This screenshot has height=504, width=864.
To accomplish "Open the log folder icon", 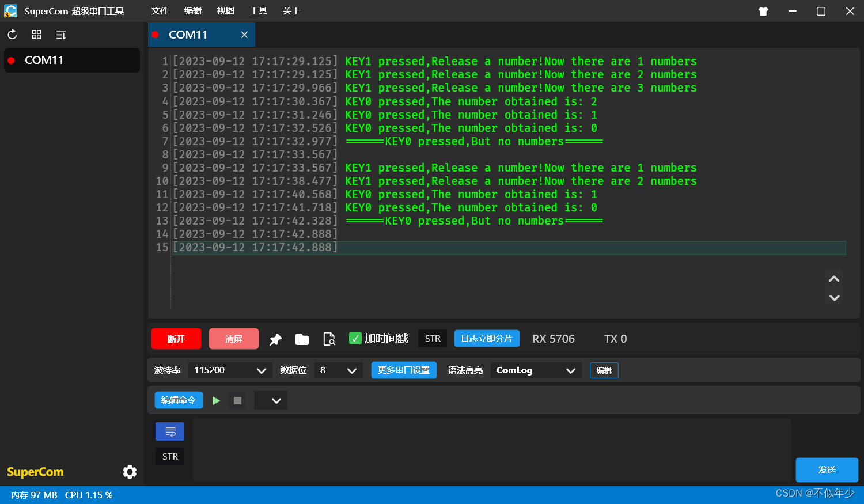I will [x=302, y=339].
